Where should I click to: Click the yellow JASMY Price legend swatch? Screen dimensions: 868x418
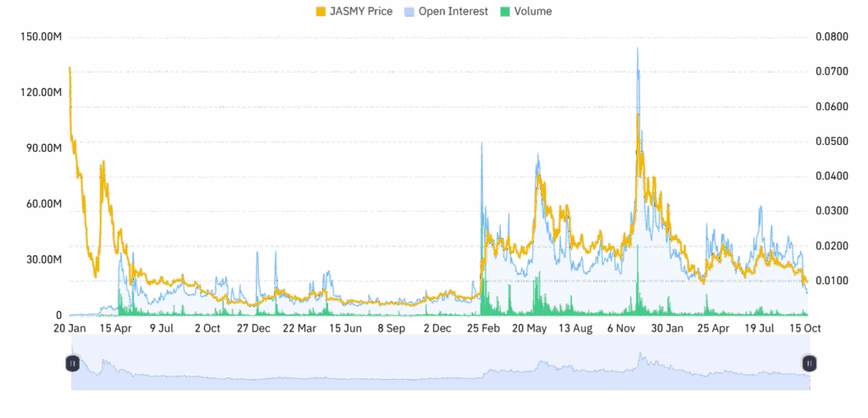[320, 12]
